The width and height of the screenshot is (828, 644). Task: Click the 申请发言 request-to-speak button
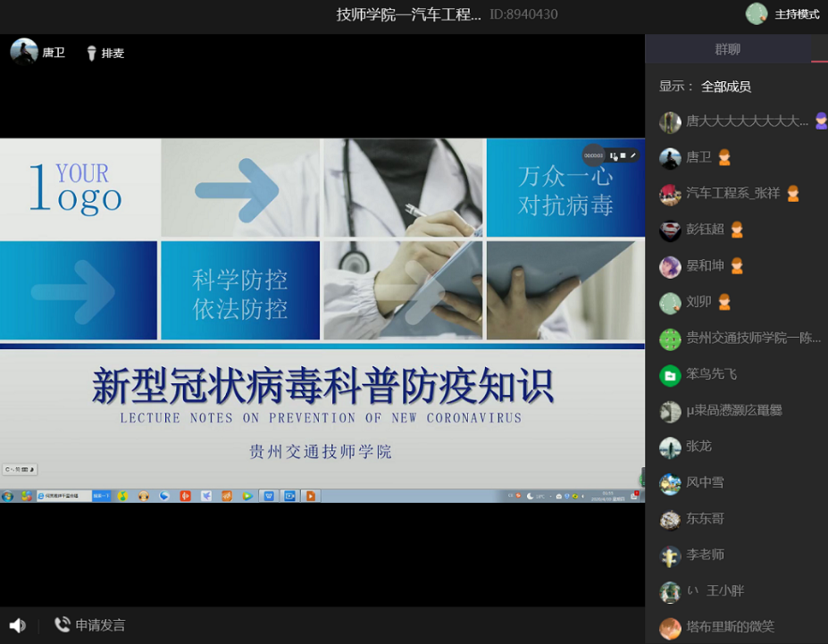90,625
